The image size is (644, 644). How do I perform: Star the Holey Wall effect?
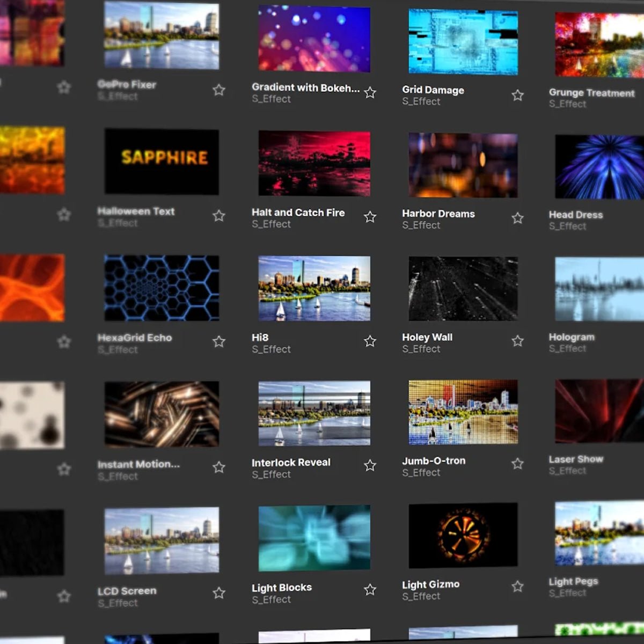point(517,340)
